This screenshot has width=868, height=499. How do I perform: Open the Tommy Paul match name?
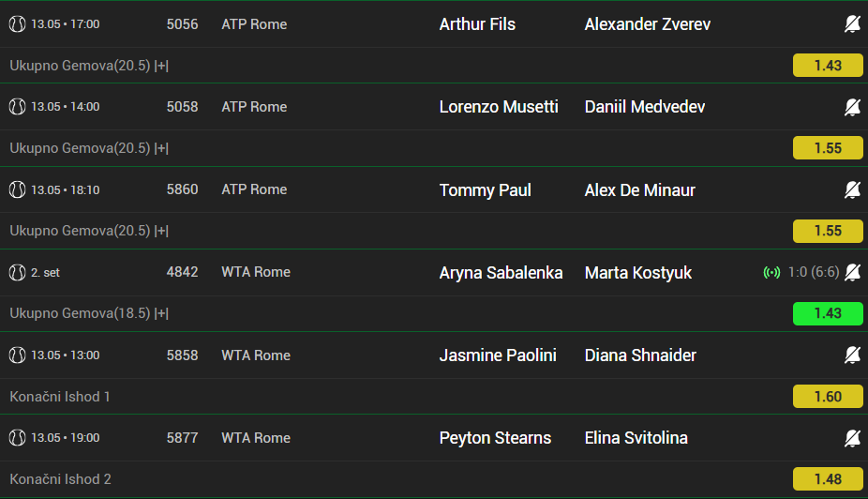(485, 190)
